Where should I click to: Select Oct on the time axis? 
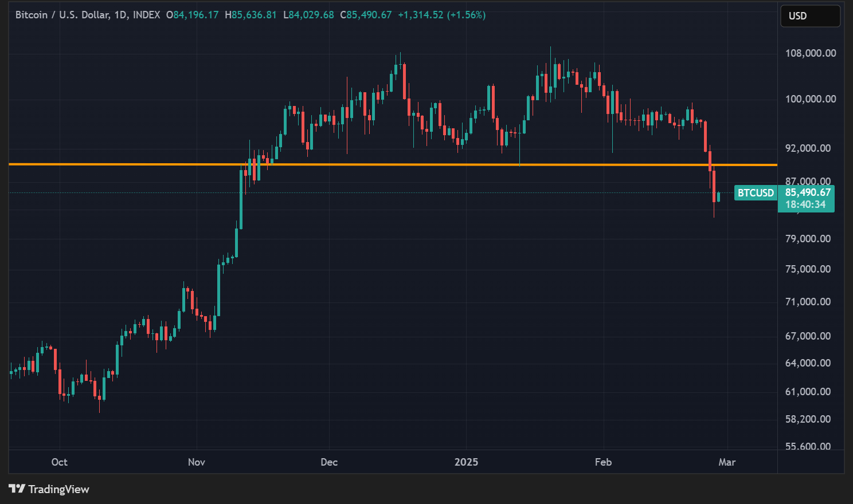coord(59,462)
